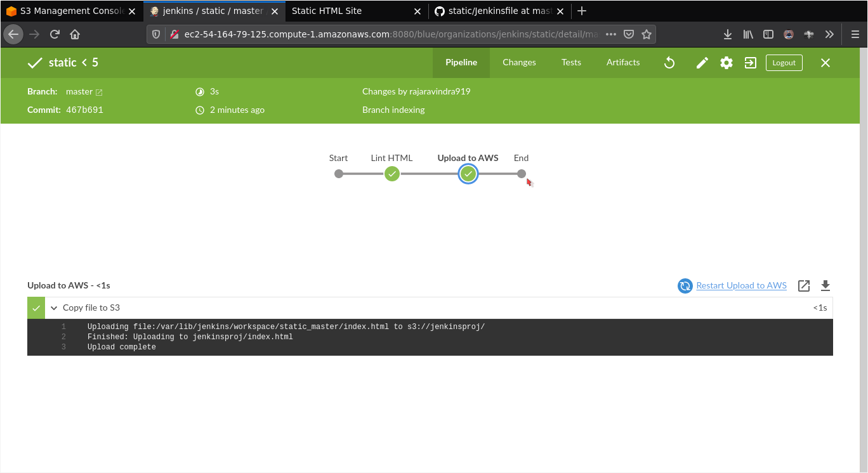This screenshot has width=868, height=473.
Task: Click the '<1s' duration of Copy file step
Action: tap(820, 308)
